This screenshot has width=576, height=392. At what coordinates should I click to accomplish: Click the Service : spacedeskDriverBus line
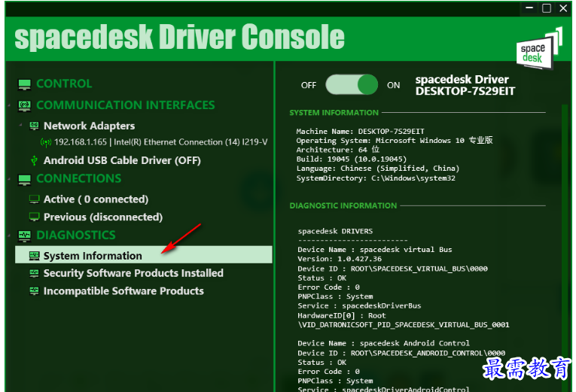pos(359,305)
